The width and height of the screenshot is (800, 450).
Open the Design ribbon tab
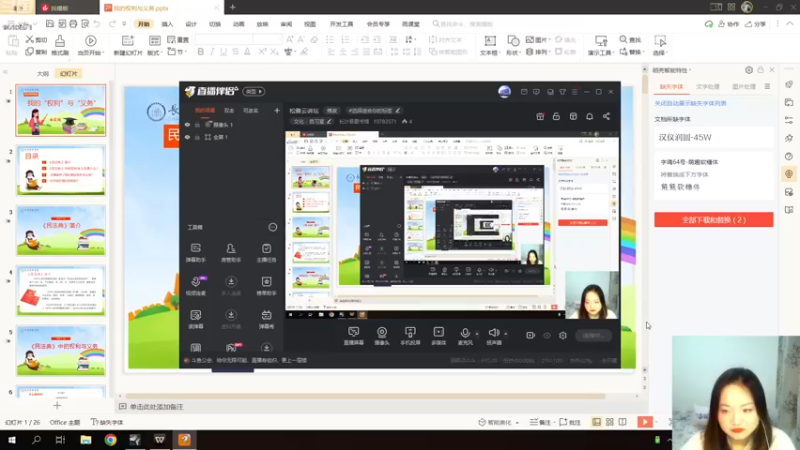tap(191, 24)
